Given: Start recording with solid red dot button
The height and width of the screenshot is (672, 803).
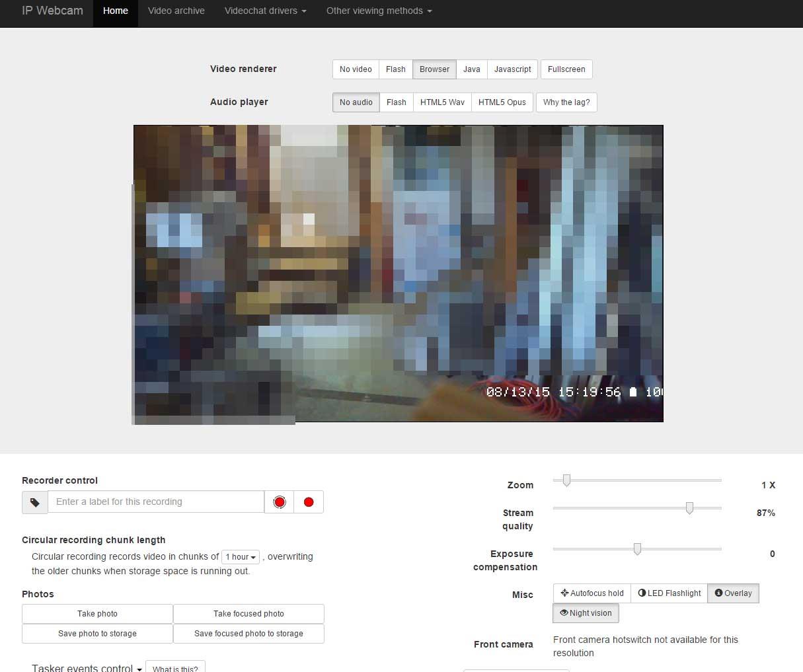Looking at the screenshot, I should pos(309,502).
